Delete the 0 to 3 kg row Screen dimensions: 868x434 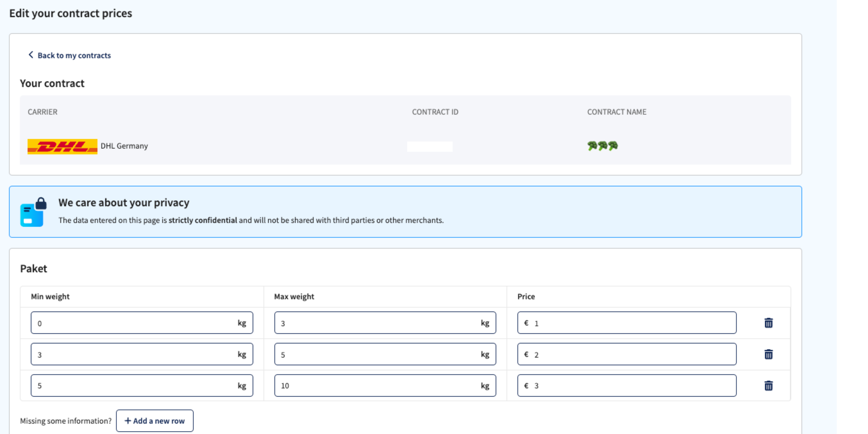point(768,323)
